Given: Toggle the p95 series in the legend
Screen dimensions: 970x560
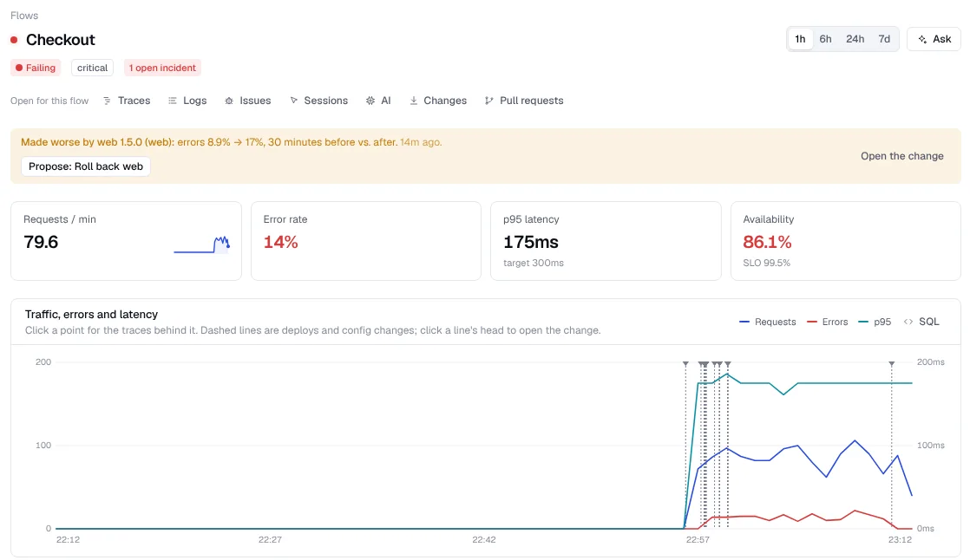Looking at the screenshot, I should pos(875,322).
